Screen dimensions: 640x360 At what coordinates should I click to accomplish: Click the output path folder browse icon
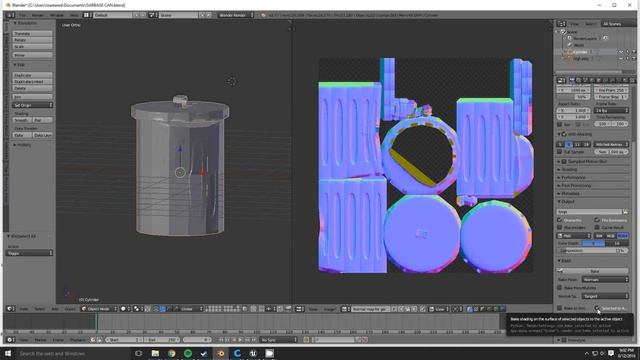click(625, 212)
